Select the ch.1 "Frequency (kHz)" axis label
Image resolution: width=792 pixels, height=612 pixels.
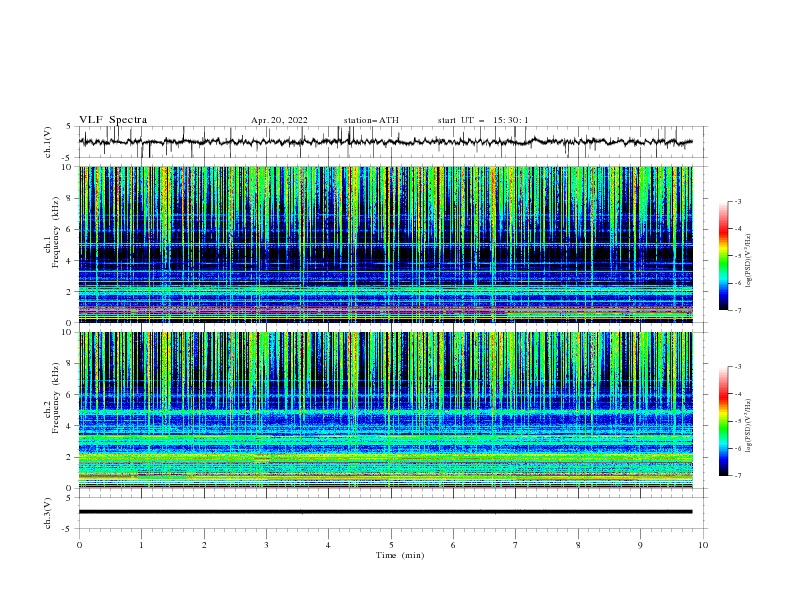tap(56, 232)
